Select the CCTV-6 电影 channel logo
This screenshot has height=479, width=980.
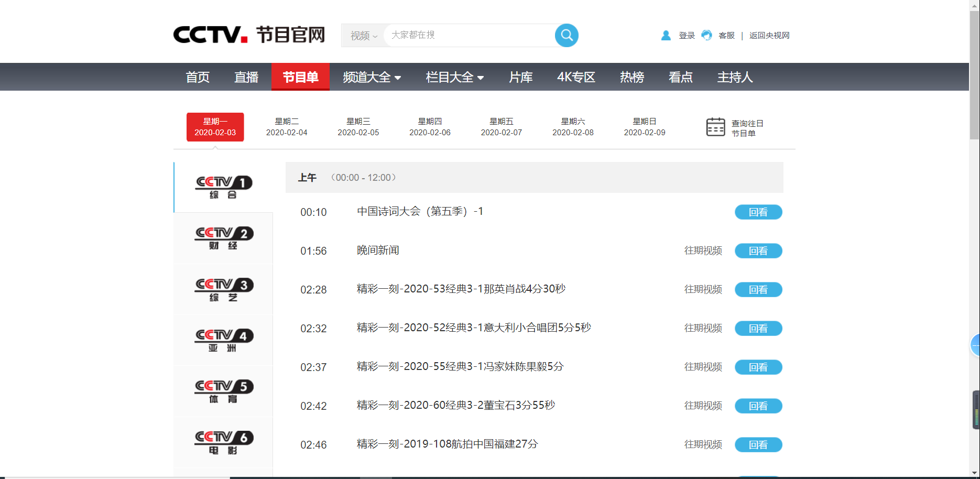224,442
